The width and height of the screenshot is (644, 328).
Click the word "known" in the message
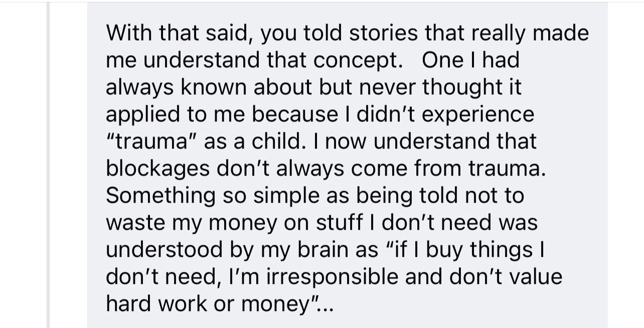[x=213, y=88]
